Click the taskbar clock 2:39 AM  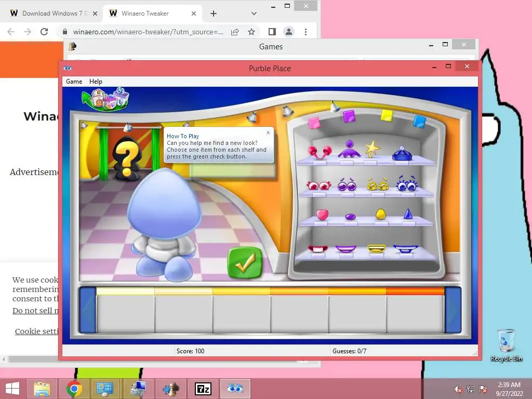509,385
